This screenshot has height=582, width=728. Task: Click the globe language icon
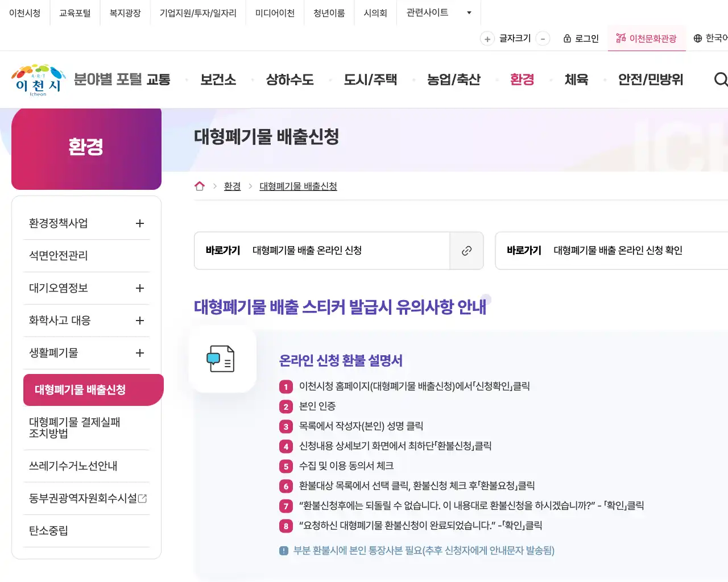(698, 38)
